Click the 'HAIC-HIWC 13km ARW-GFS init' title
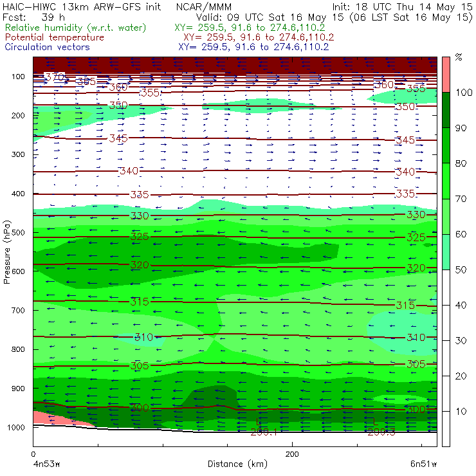Image resolution: width=476 pixels, height=476 pixels. click(x=82, y=6)
